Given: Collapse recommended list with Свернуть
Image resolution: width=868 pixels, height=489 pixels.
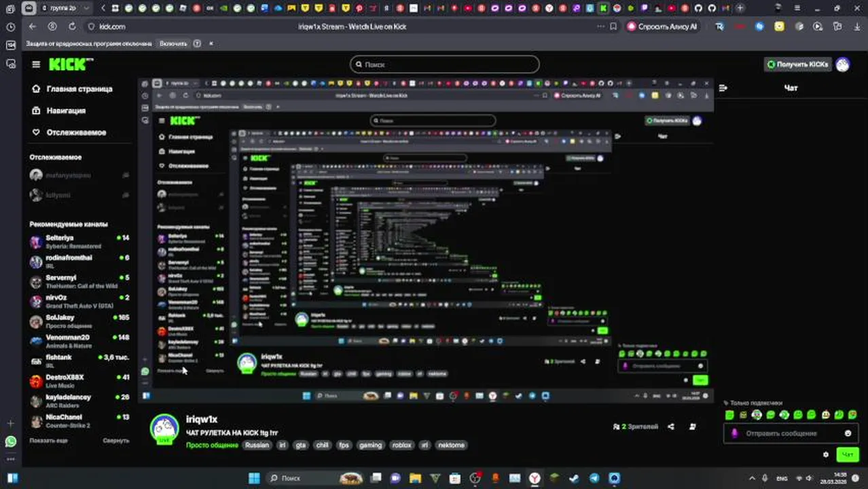Looking at the screenshot, I should point(115,440).
